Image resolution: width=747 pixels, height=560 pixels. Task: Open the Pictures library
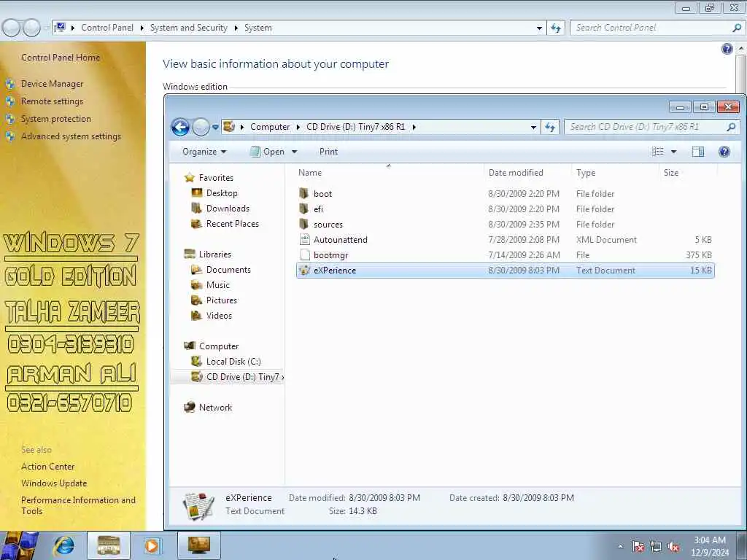coord(222,300)
